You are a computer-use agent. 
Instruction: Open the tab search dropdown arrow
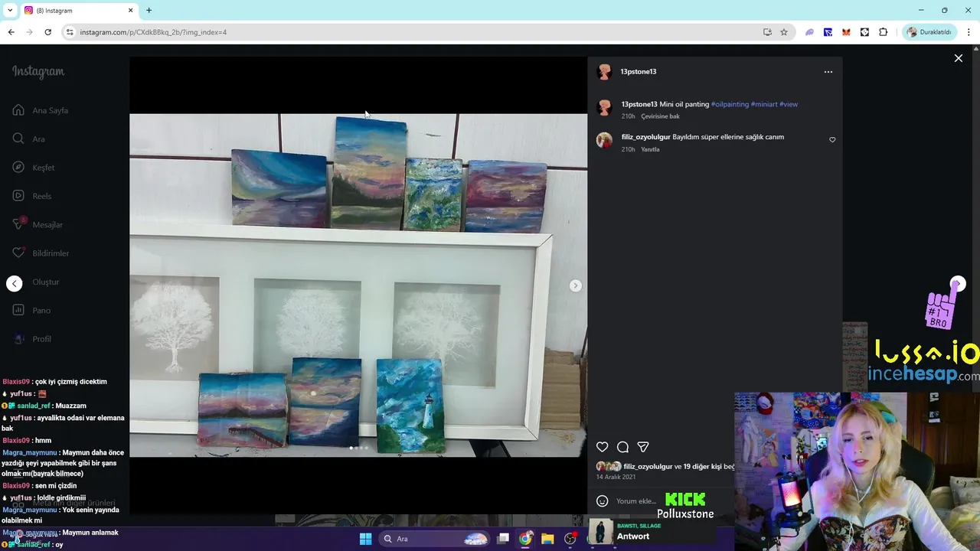10,10
